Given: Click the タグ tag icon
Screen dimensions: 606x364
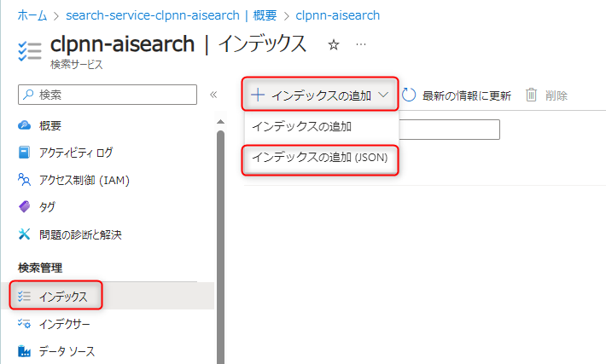Looking at the screenshot, I should (x=24, y=207).
